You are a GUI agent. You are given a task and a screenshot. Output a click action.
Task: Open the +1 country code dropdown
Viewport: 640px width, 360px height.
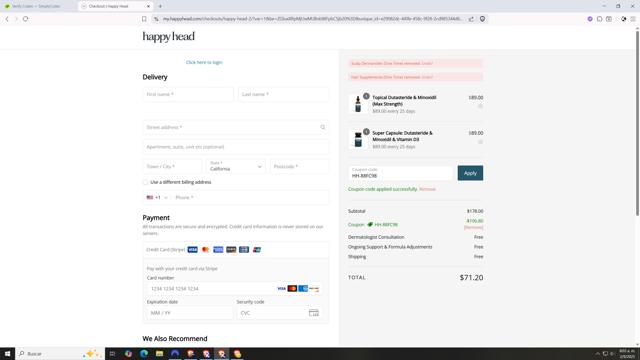tap(157, 198)
